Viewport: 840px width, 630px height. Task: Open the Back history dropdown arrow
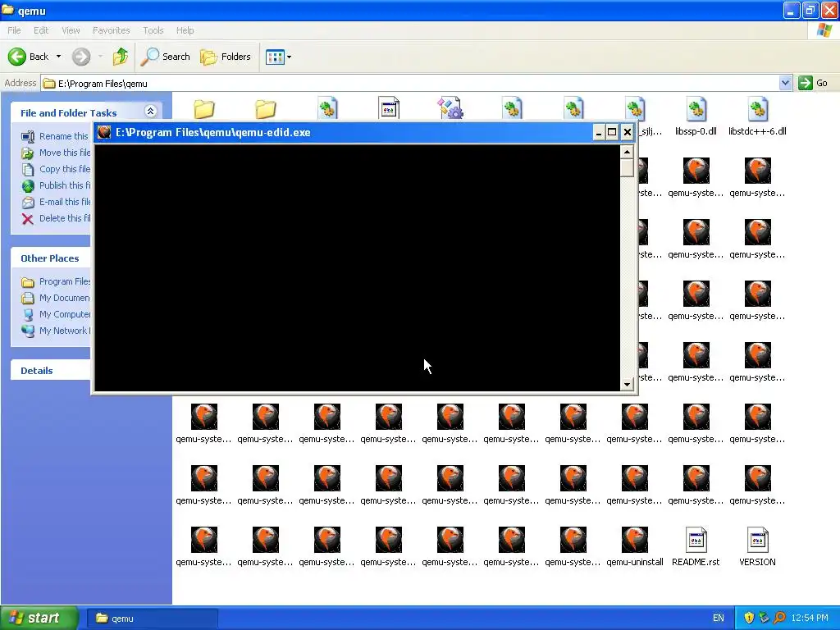click(x=58, y=57)
